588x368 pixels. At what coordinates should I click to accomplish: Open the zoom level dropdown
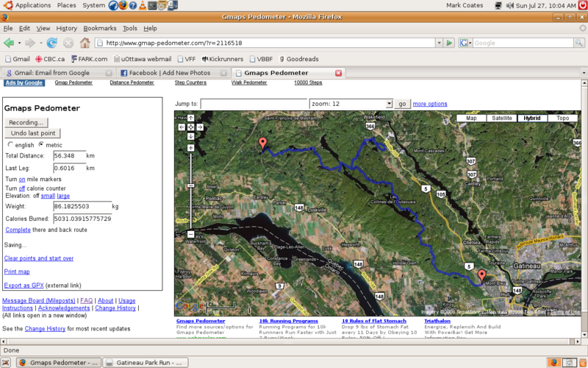pyautogui.click(x=351, y=104)
